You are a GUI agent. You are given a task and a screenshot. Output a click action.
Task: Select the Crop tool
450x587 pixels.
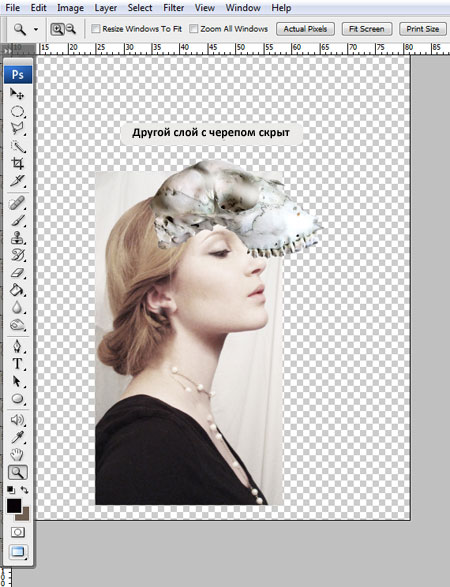point(17,163)
